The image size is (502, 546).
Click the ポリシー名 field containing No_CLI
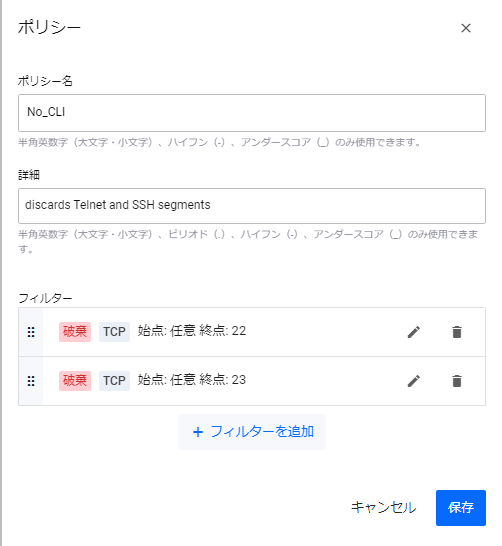pyautogui.click(x=252, y=113)
